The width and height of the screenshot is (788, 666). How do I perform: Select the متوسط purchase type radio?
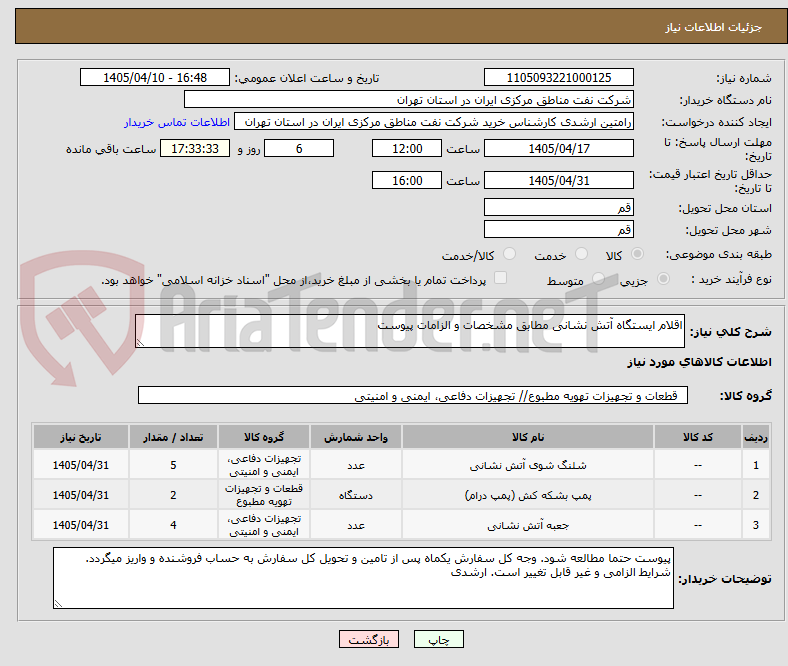(598, 279)
